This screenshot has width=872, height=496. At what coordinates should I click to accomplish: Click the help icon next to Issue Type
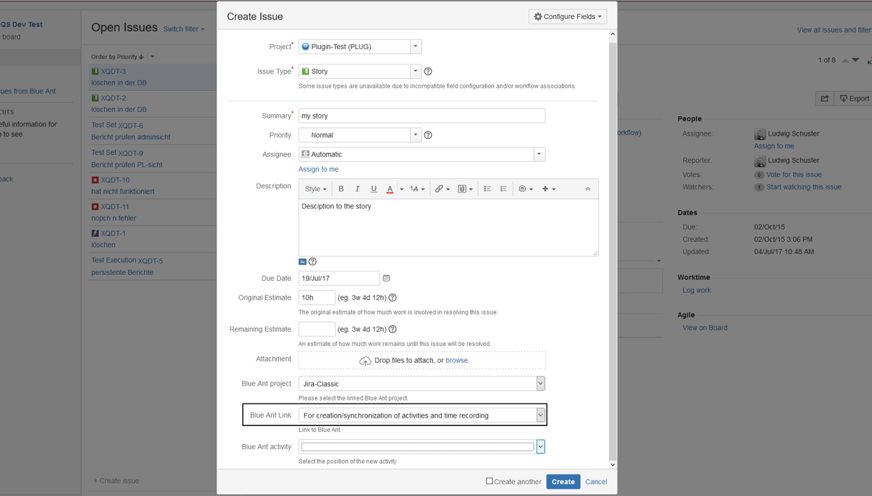tap(428, 72)
